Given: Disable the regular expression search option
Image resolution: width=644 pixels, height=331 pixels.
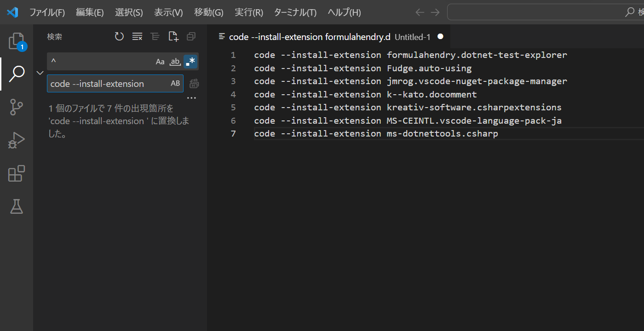Looking at the screenshot, I should click(x=190, y=61).
